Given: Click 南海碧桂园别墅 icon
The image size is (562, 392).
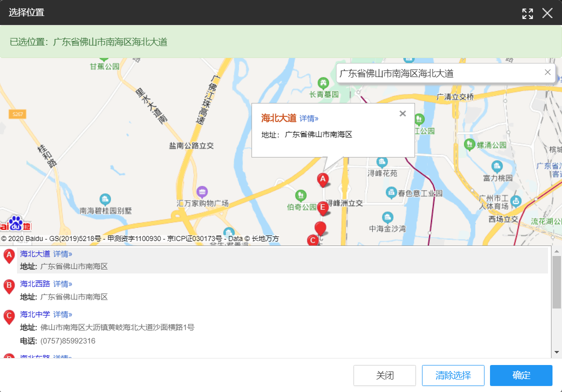Looking at the screenshot, I should click(105, 199).
